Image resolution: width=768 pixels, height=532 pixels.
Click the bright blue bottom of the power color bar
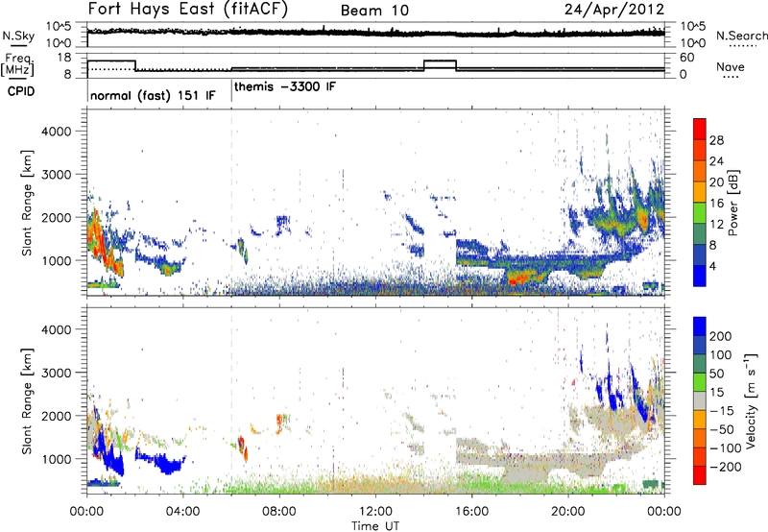pos(700,276)
